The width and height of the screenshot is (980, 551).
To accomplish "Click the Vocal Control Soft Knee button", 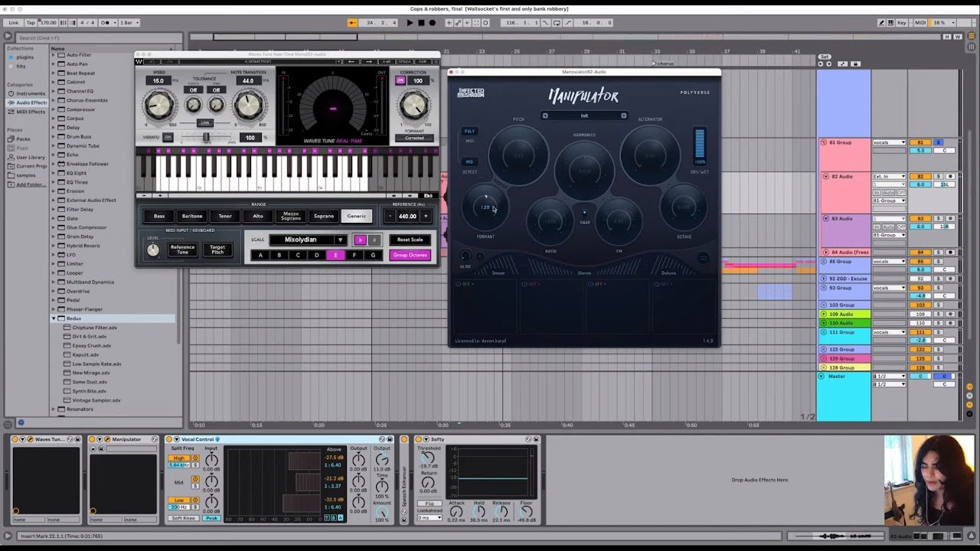I will tap(183, 518).
